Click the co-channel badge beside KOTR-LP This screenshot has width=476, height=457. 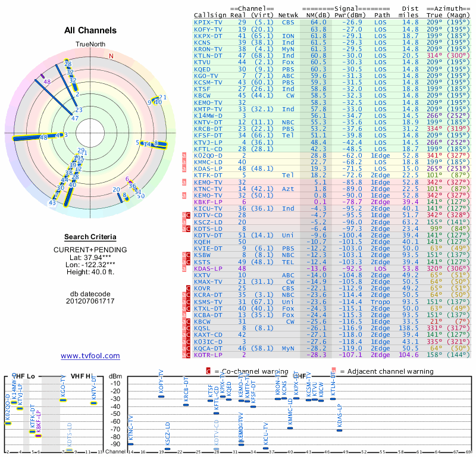(x=188, y=355)
